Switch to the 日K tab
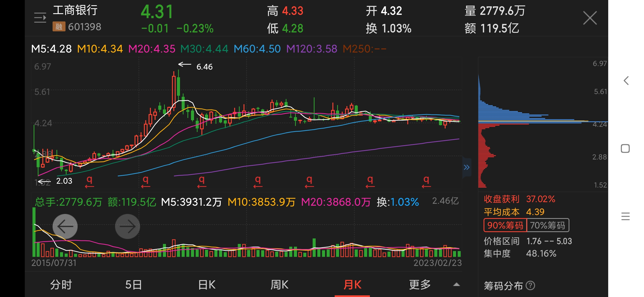 (207, 285)
